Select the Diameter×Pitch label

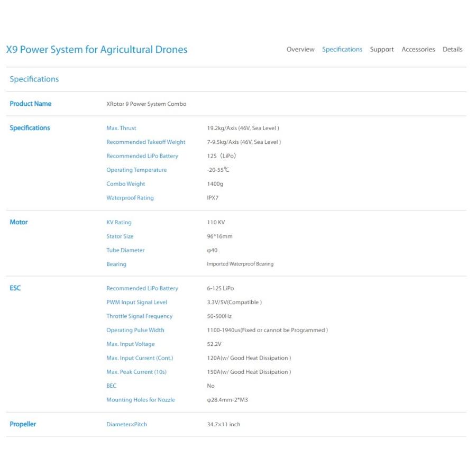coord(126,424)
